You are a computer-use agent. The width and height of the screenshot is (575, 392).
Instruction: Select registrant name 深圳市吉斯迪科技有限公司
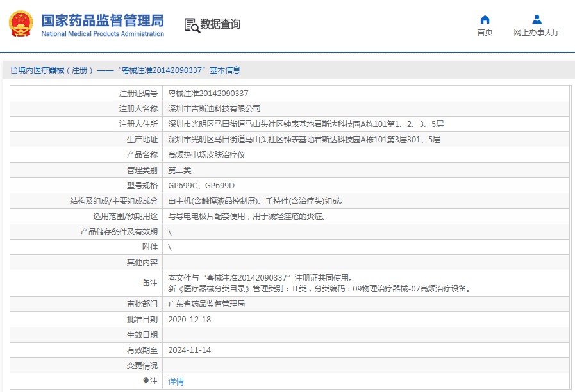(x=214, y=109)
